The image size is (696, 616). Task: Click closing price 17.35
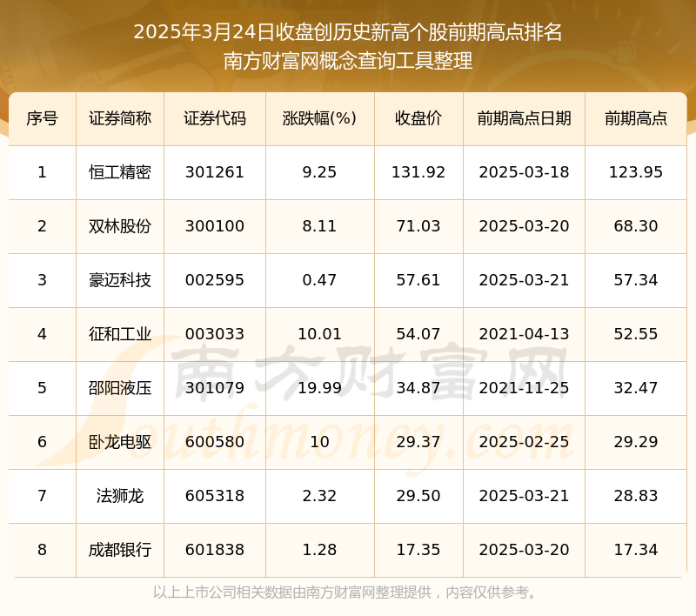click(418, 550)
